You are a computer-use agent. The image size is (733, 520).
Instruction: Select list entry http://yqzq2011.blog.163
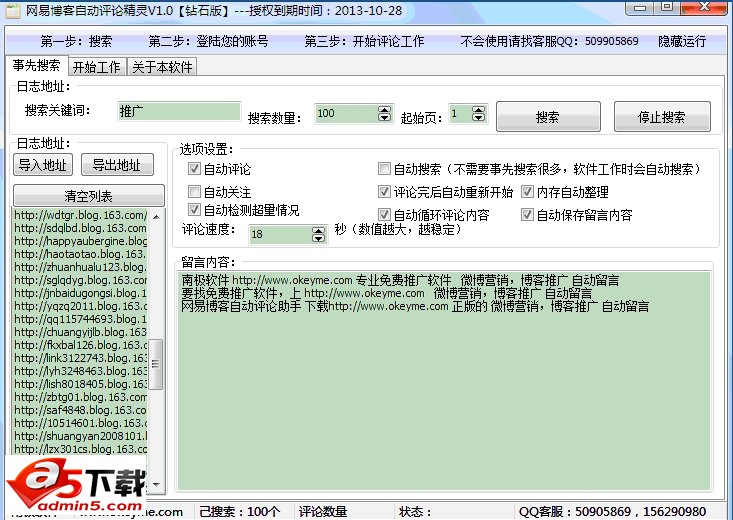pos(80,306)
